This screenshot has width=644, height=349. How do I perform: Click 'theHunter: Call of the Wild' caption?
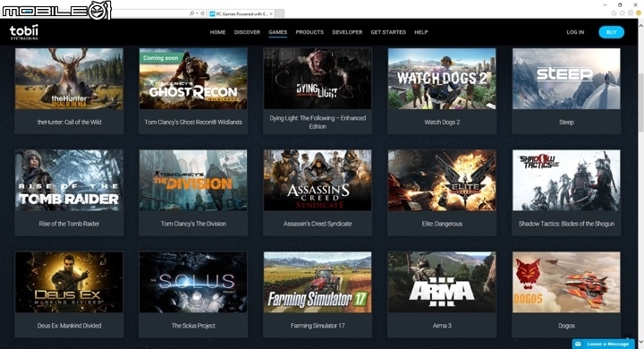(x=69, y=122)
